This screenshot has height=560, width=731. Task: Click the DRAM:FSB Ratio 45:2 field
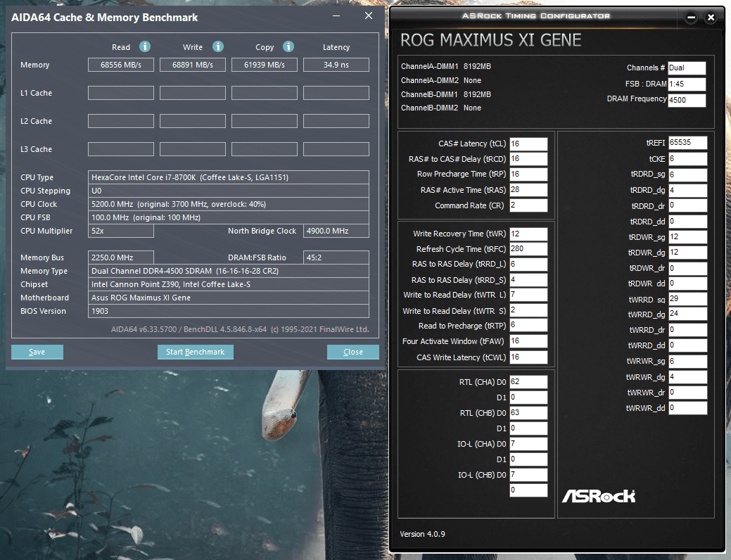tap(336, 257)
